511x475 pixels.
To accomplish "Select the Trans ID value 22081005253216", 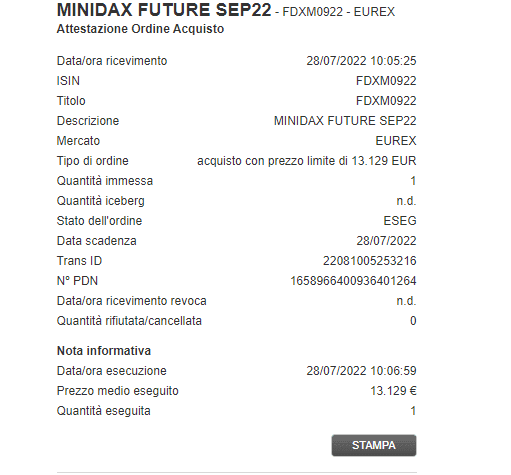I will (369, 261).
